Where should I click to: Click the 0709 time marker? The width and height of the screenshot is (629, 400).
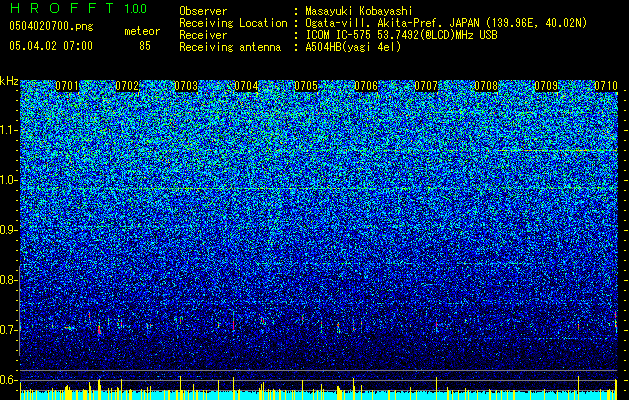(546, 86)
